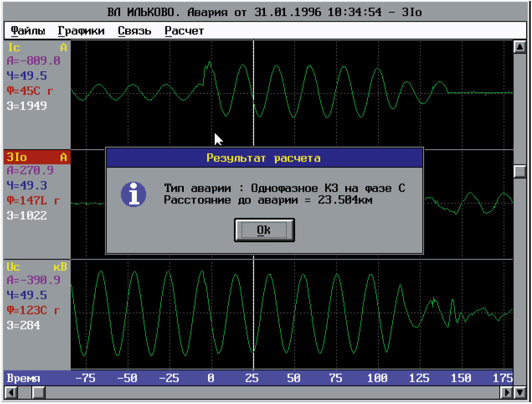Click the Ic amplitude value A=-809.0

pyautogui.click(x=33, y=61)
